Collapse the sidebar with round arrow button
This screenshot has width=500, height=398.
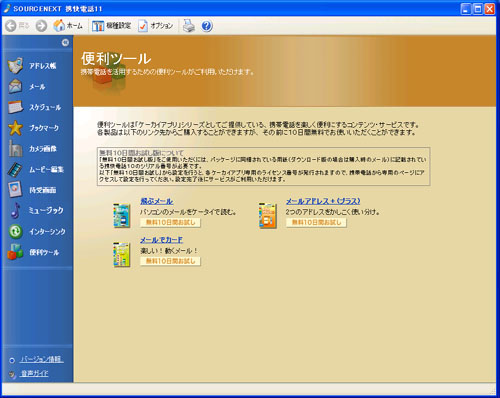[x=65, y=42]
